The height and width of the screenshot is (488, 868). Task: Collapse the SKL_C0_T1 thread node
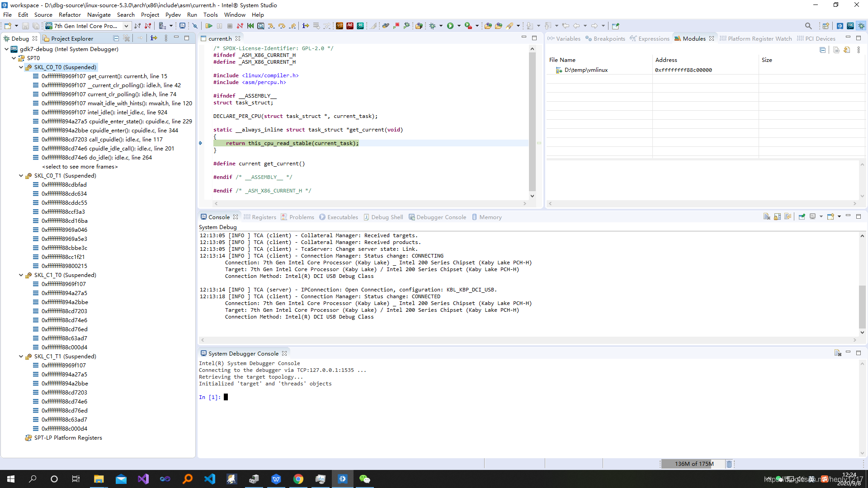pyautogui.click(x=21, y=175)
